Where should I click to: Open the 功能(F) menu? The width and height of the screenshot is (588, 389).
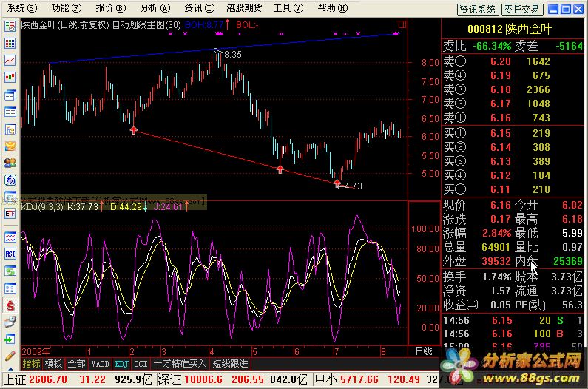coord(67,8)
